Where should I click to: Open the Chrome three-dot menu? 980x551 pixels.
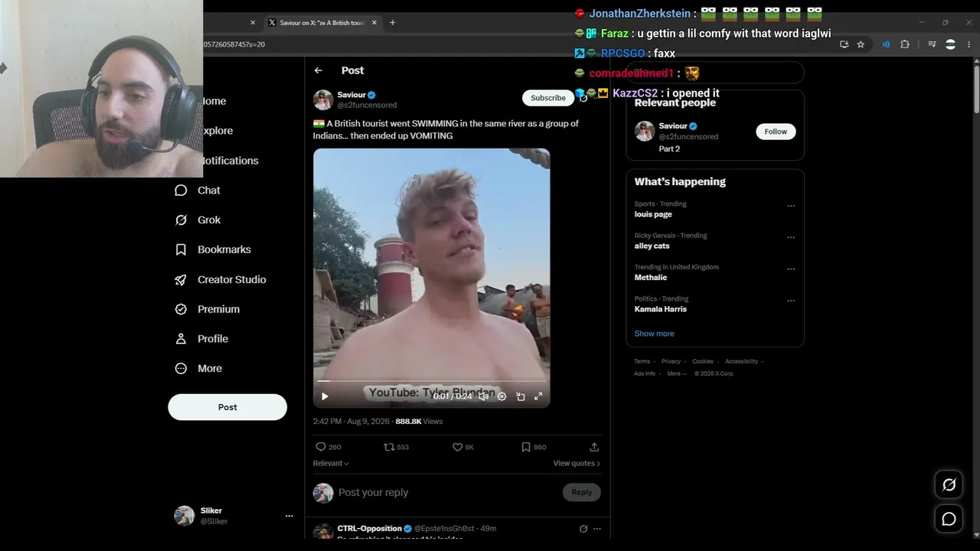tap(969, 44)
